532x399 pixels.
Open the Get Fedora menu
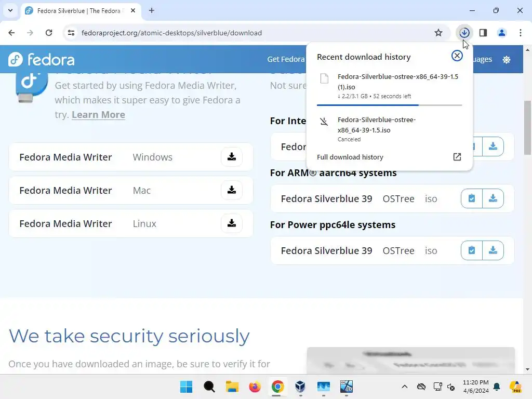(x=286, y=59)
